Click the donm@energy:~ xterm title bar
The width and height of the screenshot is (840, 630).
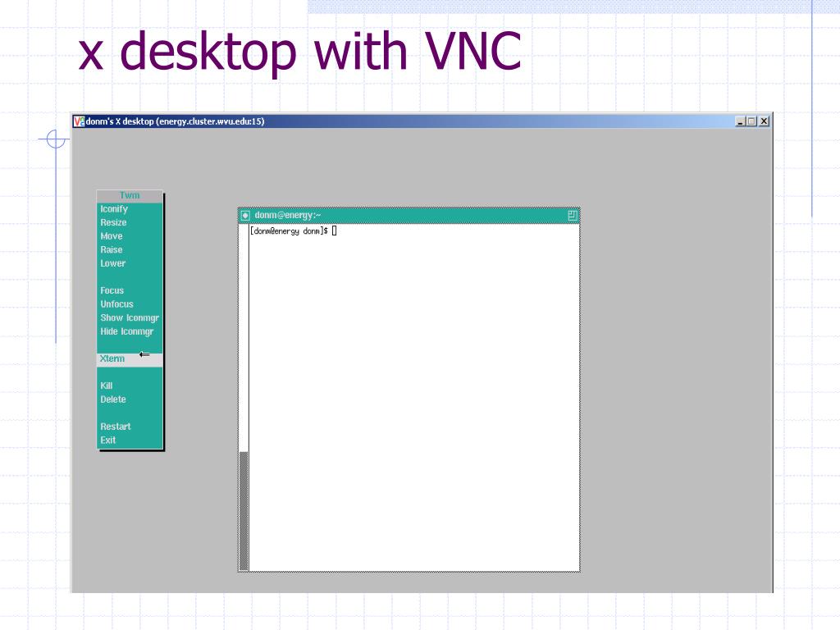409,216
